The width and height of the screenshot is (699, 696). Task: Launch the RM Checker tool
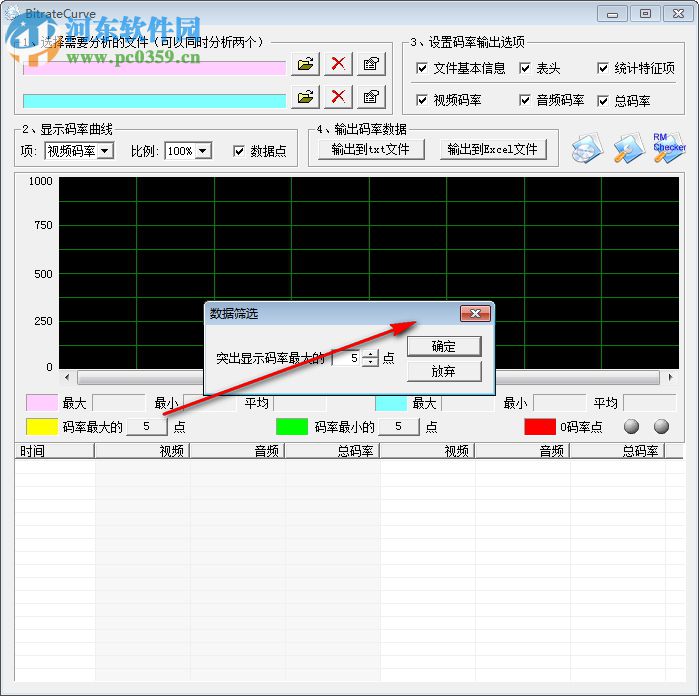(669, 148)
